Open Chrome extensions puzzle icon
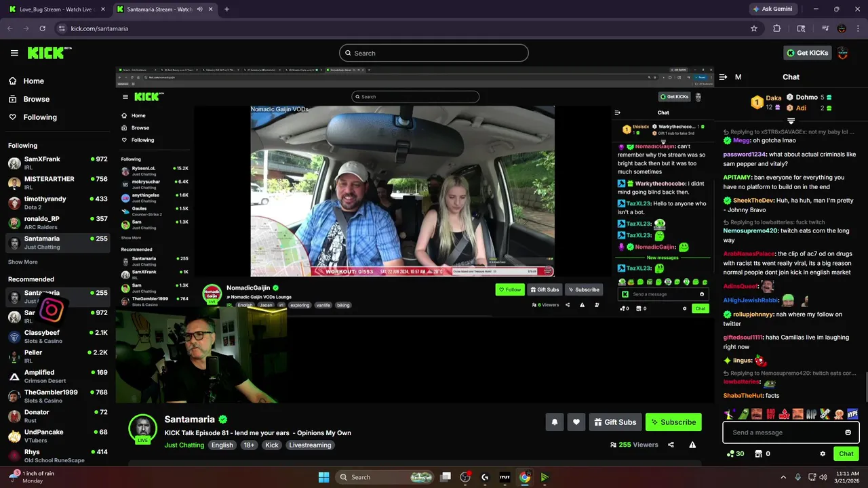This screenshot has width=868, height=488. click(x=777, y=28)
